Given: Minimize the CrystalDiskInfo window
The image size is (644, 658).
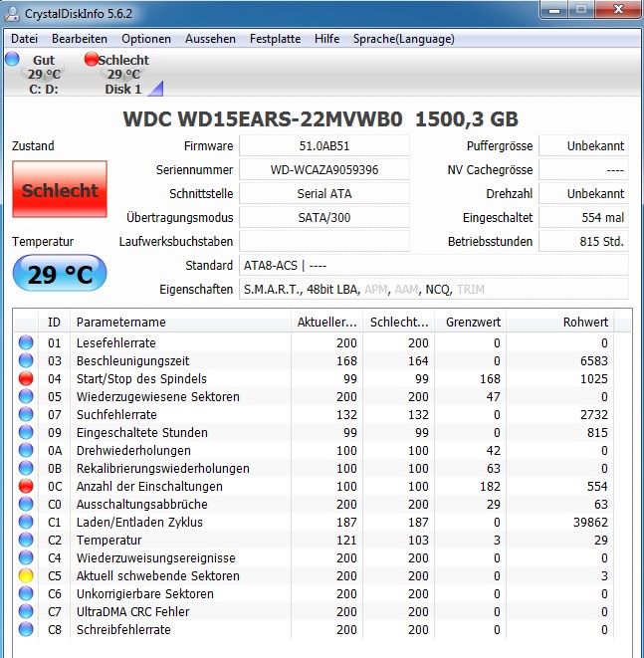Looking at the screenshot, I should [554, 10].
